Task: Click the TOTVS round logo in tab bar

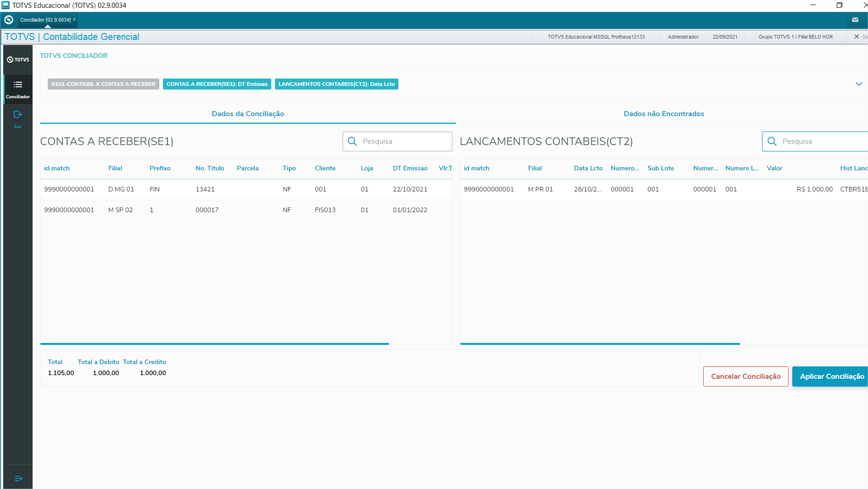Action: [9, 20]
